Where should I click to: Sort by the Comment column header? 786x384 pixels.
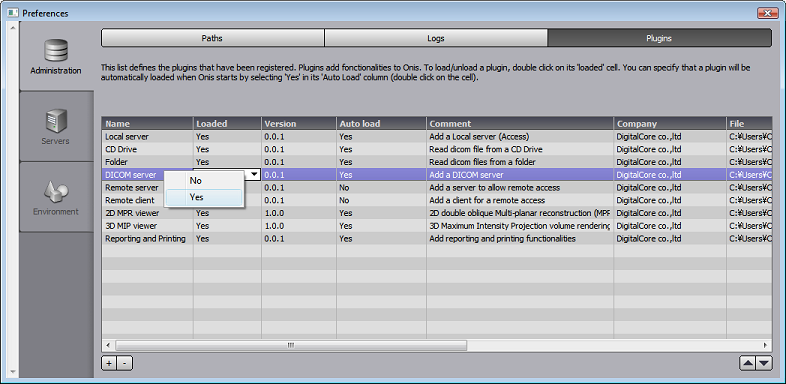(520, 124)
